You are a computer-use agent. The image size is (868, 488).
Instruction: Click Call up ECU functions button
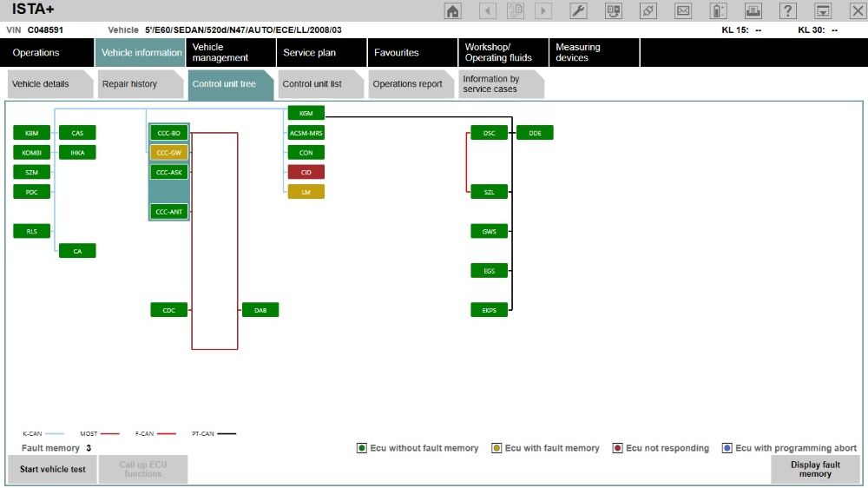[143, 469]
